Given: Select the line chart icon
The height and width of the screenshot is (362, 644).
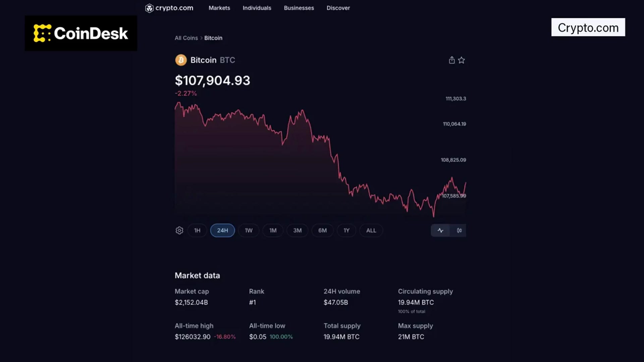Looking at the screenshot, I should 440,230.
